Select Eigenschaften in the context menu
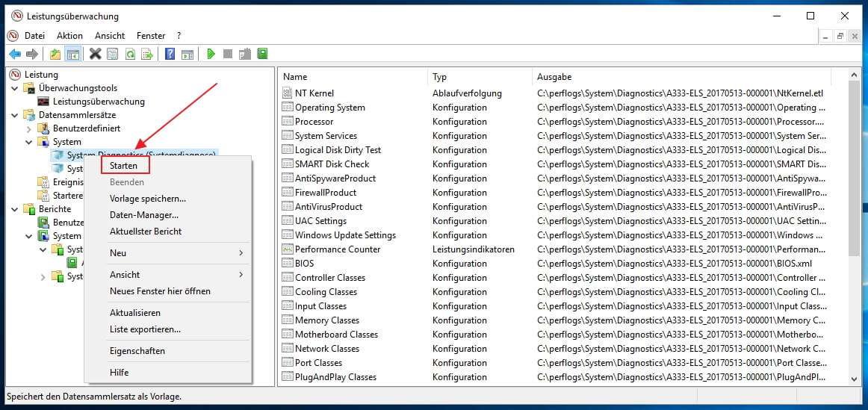The height and width of the screenshot is (410, 868). pos(137,351)
